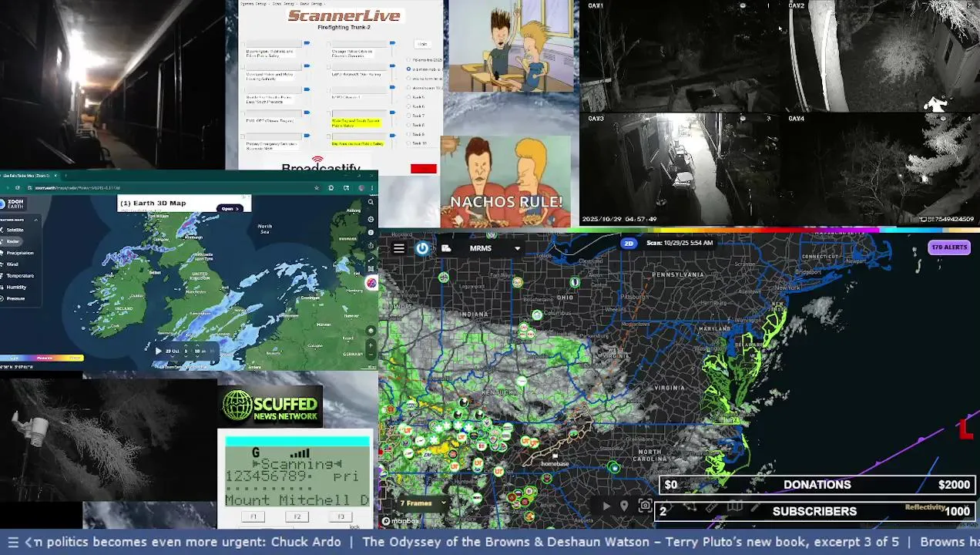Adjust volume slider beside Ottawa Region channel

[x=307, y=113]
